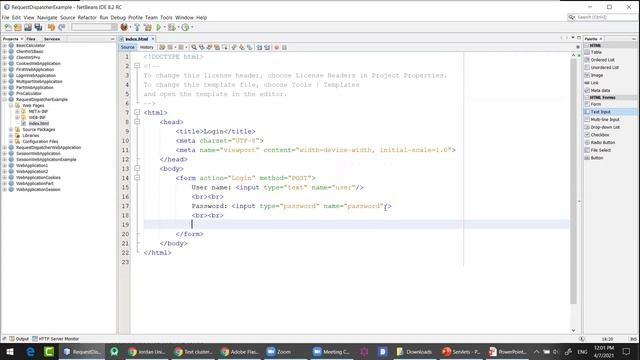Viewport: 640px width, 360px height.
Task: Open the Output window button
Action: 19,339
